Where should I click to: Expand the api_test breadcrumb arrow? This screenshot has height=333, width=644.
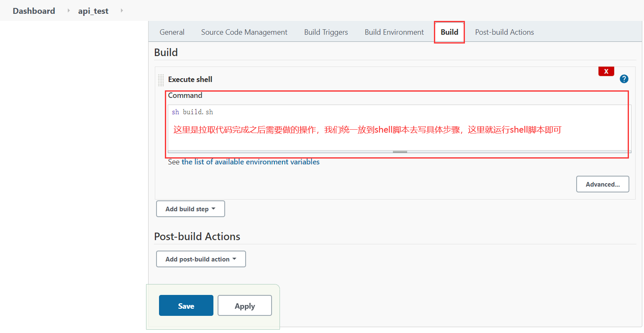(122, 10)
